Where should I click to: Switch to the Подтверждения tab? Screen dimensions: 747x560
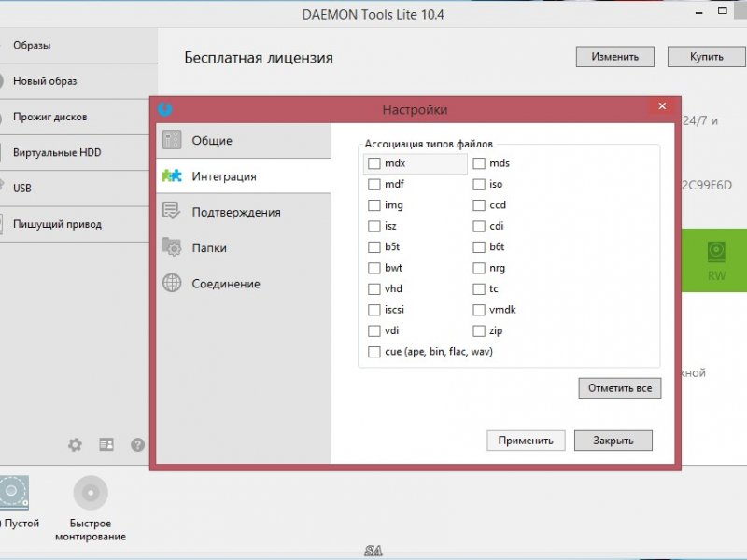pyautogui.click(x=244, y=212)
